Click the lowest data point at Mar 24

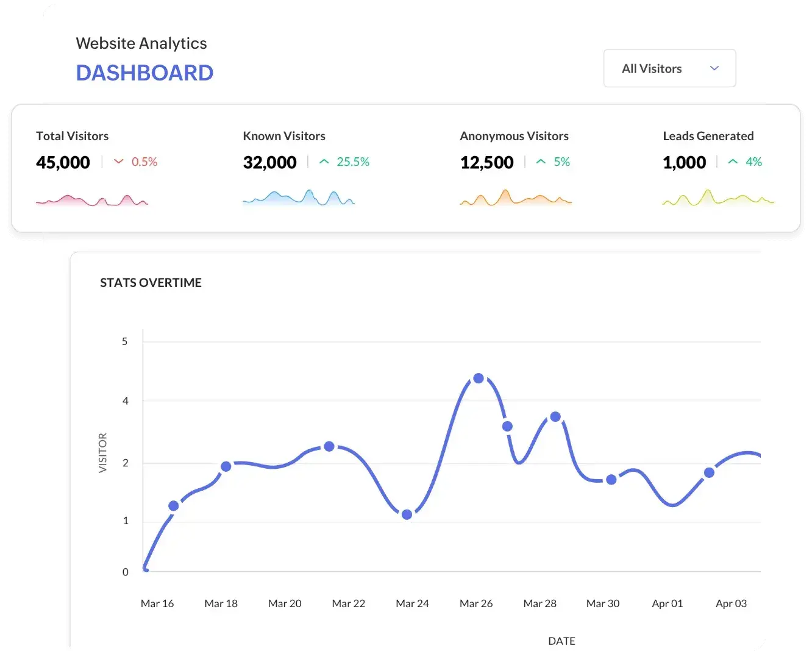(407, 514)
